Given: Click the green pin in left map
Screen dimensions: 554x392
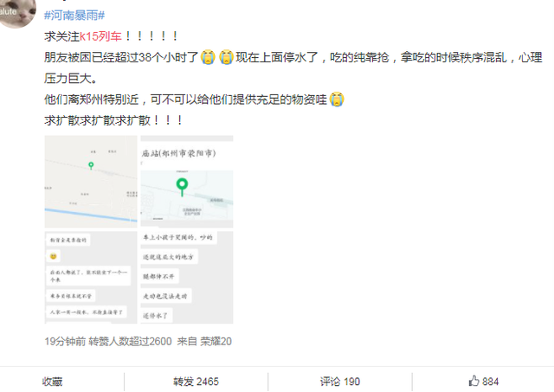Looking at the screenshot, I should [91, 165].
